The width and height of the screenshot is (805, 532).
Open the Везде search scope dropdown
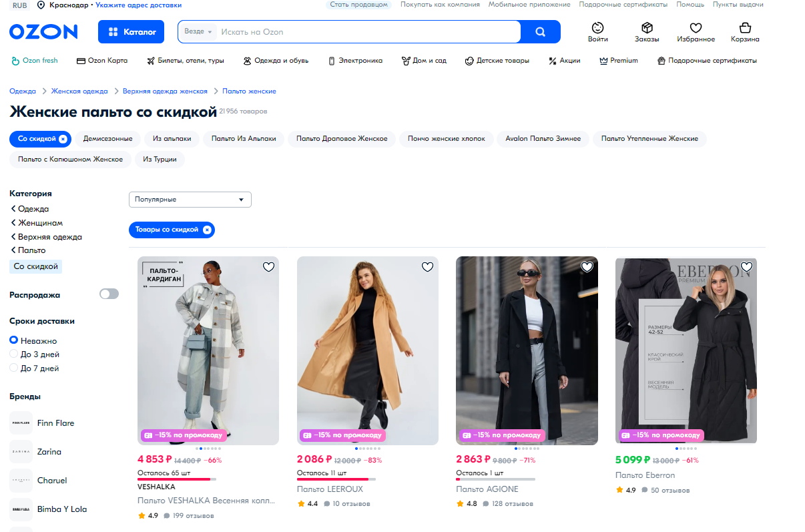pos(198,31)
